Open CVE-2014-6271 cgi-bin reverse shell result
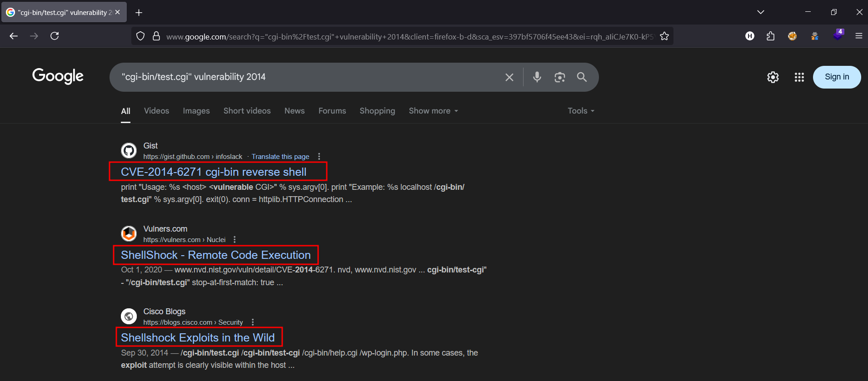The image size is (868, 381). [214, 172]
